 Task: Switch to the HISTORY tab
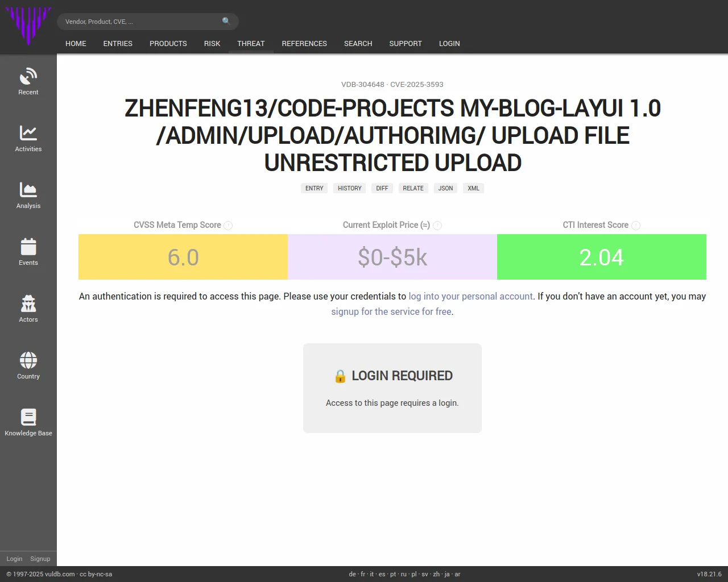click(x=350, y=188)
